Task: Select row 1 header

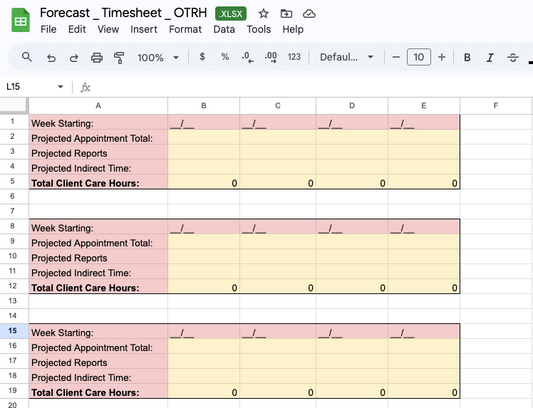Action: pos(13,122)
